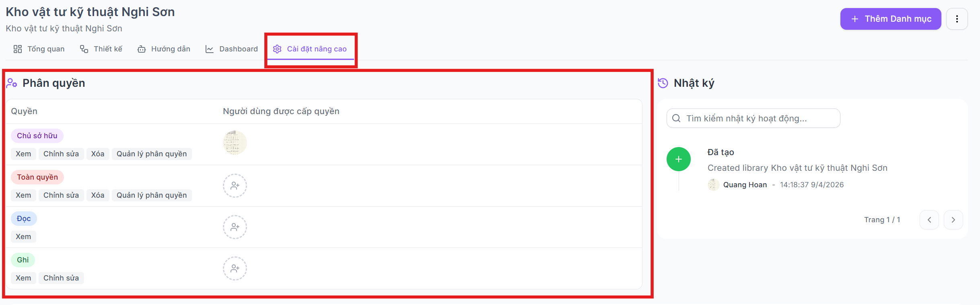The width and height of the screenshot is (980, 305).
Task: Click the Quang Hoan user name
Action: click(x=745, y=185)
